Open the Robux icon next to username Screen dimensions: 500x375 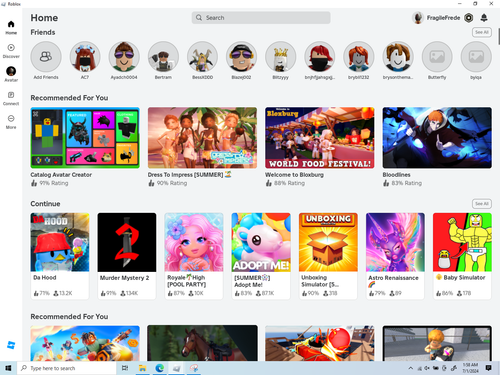tap(469, 18)
